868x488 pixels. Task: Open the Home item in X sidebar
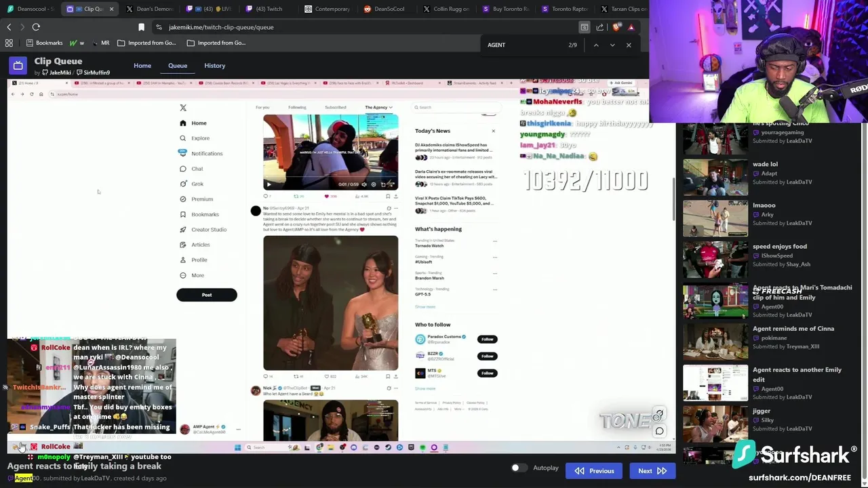coord(193,123)
